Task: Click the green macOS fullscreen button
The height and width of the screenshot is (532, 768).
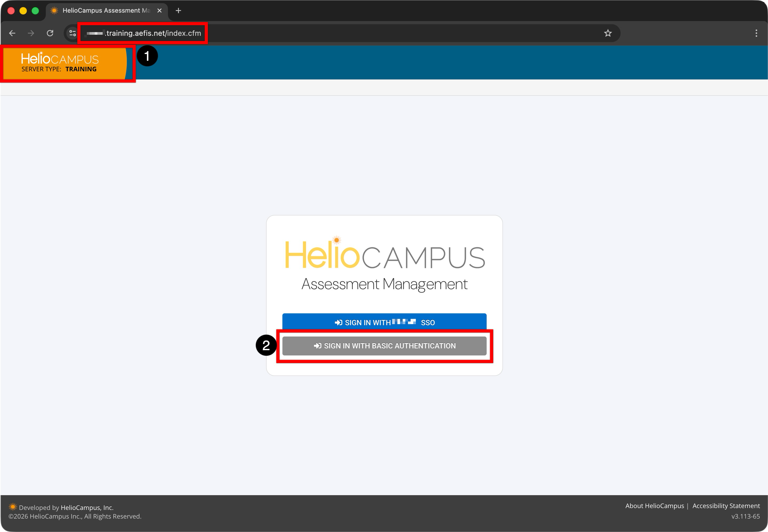Action: [x=35, y=11]
